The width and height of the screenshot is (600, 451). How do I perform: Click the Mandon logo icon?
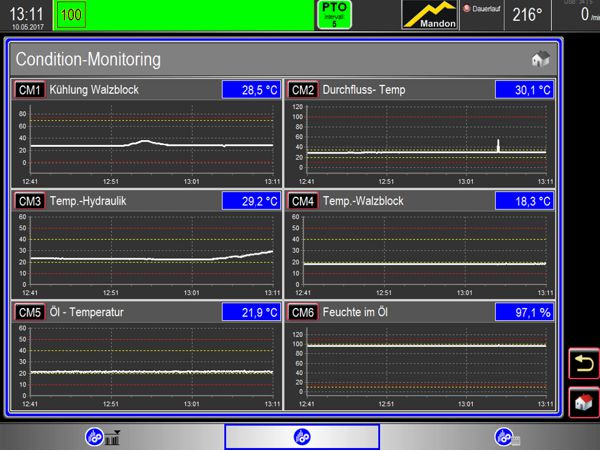click(429, 14)
